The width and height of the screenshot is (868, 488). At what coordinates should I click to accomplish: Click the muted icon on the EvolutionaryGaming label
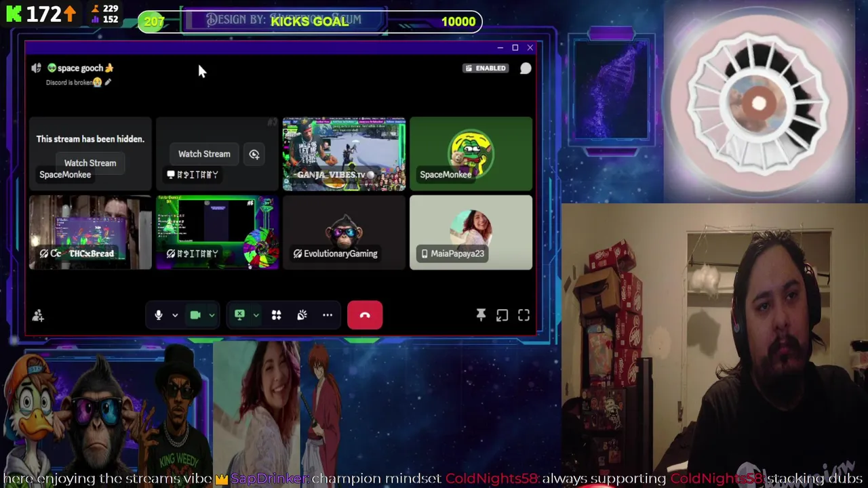298,253
